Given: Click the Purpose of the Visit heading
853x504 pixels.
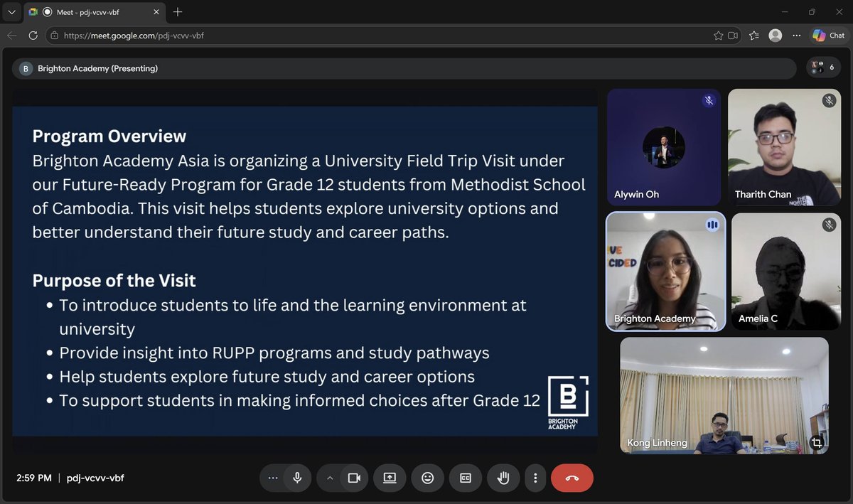Looking at the screenshot, I should pos(114,280).
